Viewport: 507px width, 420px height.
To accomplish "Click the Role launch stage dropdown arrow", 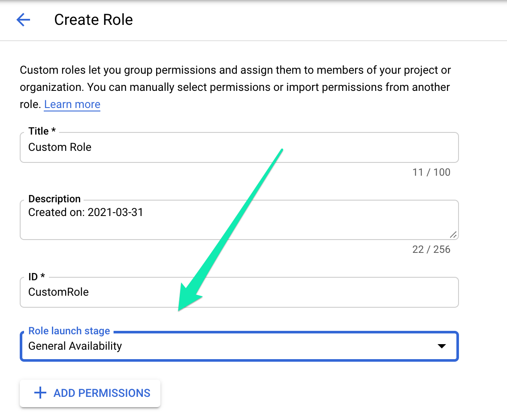I will coord(442,346).
